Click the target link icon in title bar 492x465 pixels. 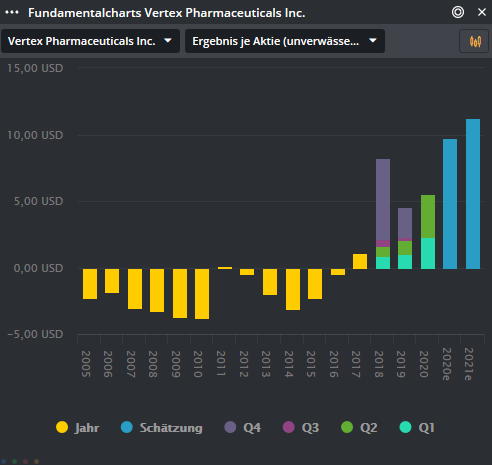coord(458,12)
